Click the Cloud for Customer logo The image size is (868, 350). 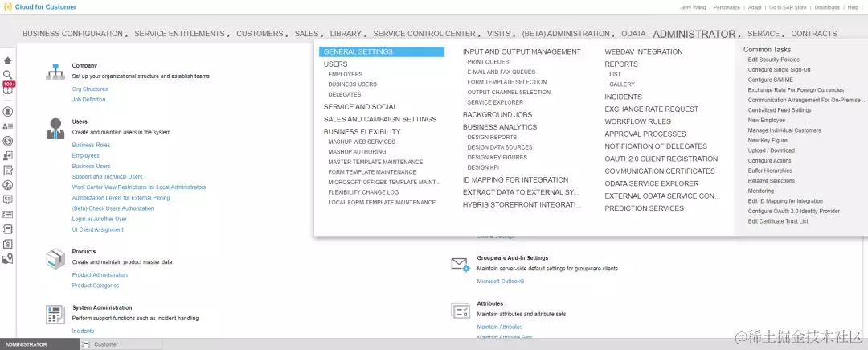click(x=40, y=7)
